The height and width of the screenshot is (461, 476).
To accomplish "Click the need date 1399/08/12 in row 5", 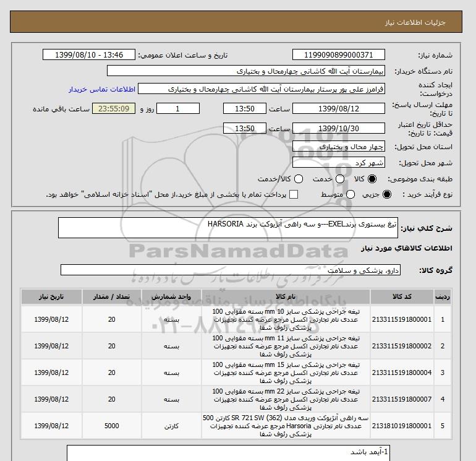I will pos(51,426).
